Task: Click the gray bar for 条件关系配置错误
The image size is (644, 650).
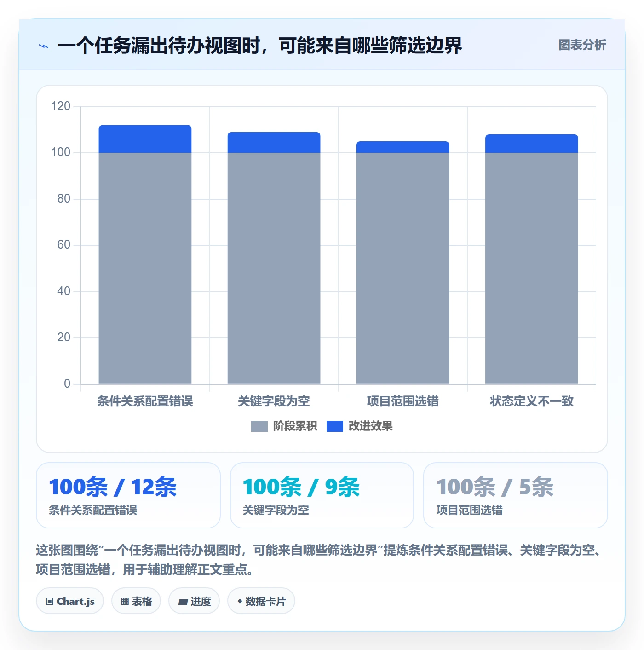Action: click(x=145, y=268)
